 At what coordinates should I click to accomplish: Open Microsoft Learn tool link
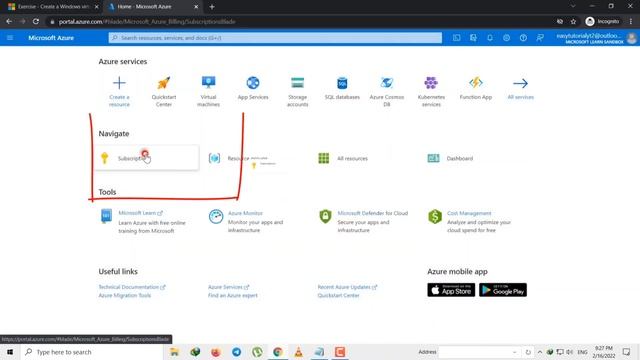click(140, 213)
